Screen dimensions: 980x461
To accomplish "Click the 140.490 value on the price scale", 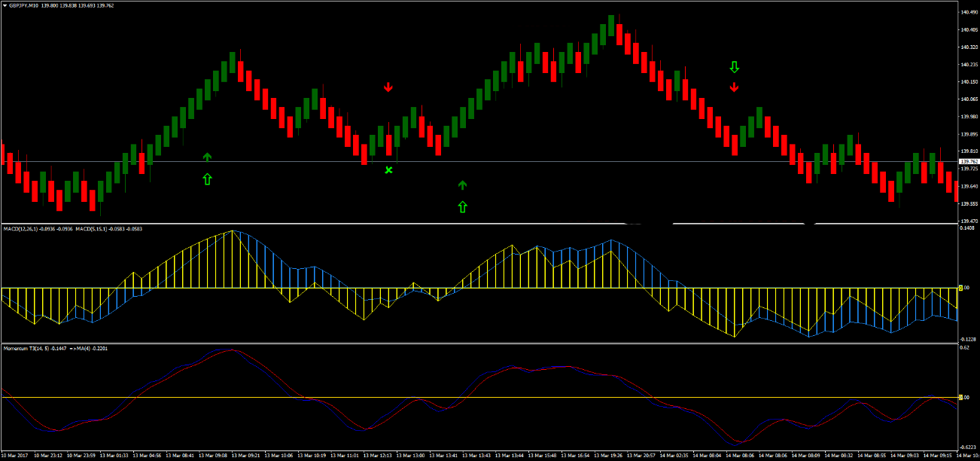I will tap(968, 11).
